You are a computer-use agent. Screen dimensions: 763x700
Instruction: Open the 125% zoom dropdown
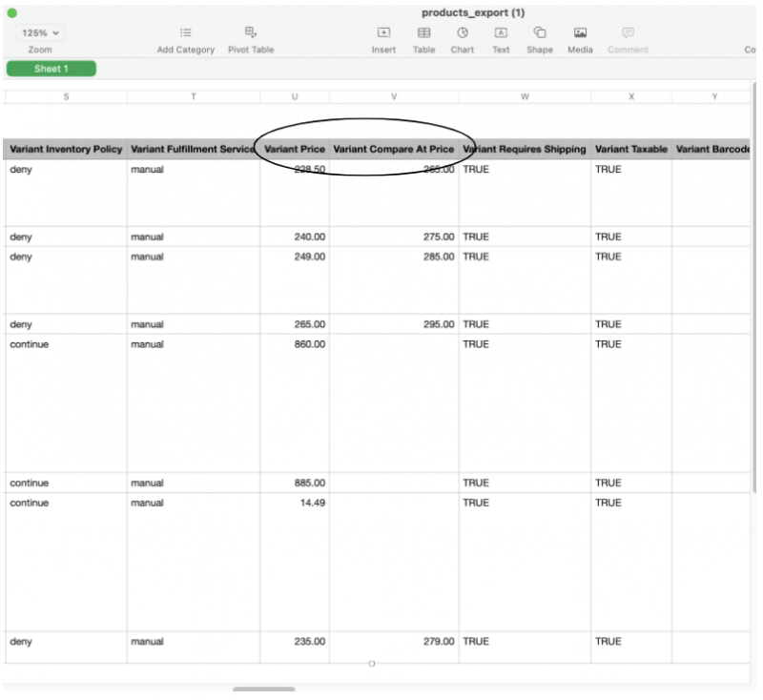(x=40, y=32)
